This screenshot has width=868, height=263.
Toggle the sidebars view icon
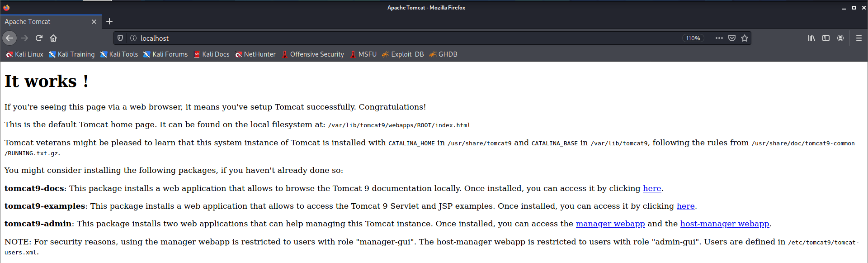pos(826,38)
